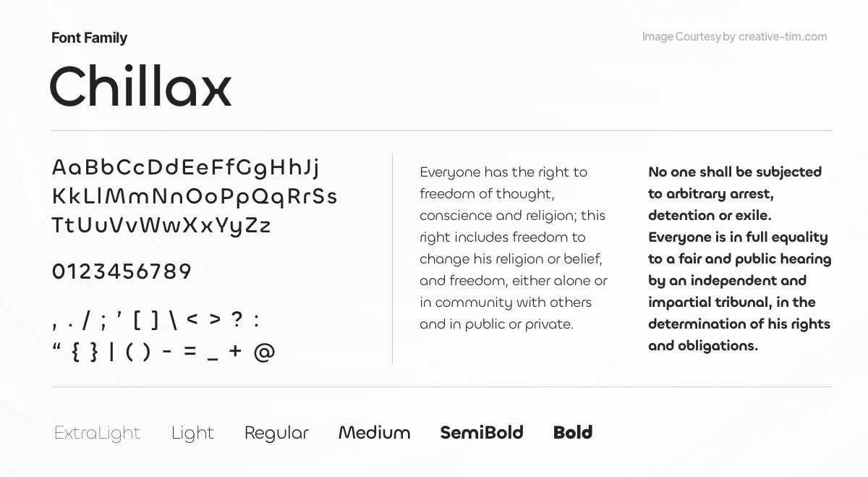Click the alphabet row starting with KkLlMm

194,197
